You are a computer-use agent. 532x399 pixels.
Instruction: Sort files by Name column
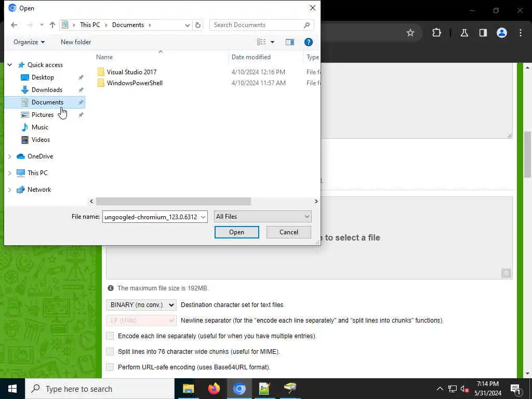(x=104, y=57)
